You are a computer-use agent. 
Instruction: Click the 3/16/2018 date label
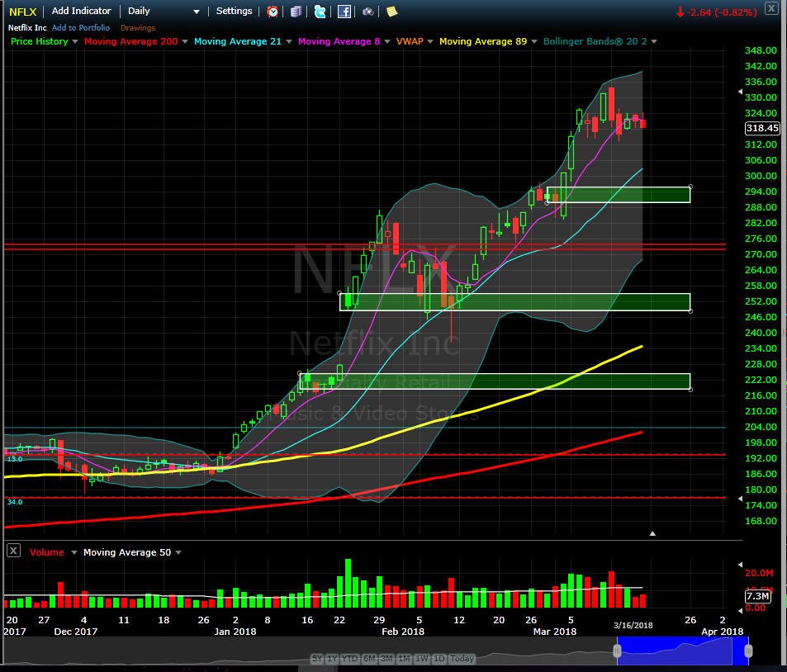(633, 625)
